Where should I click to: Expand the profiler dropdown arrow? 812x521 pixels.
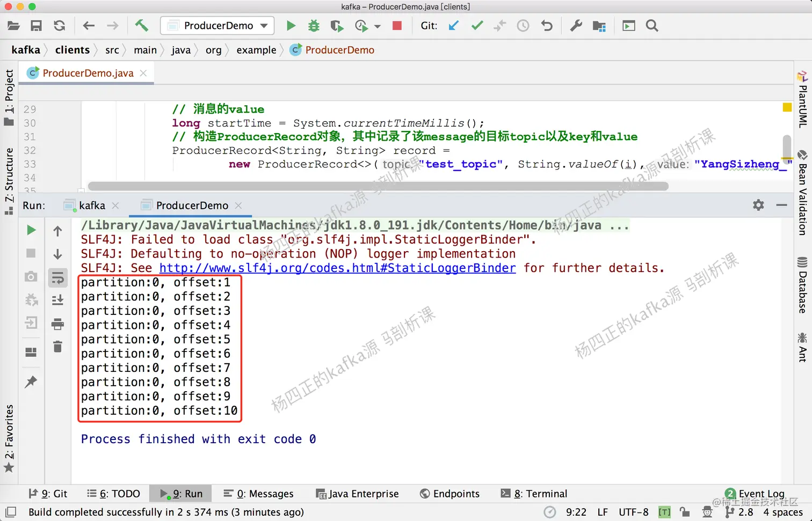coord(378,26)
